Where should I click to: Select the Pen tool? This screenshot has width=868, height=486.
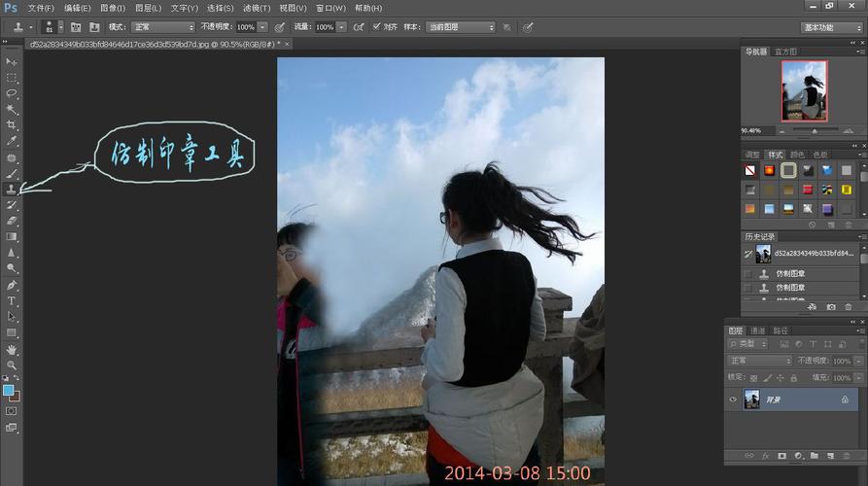[x=11, y=285]
